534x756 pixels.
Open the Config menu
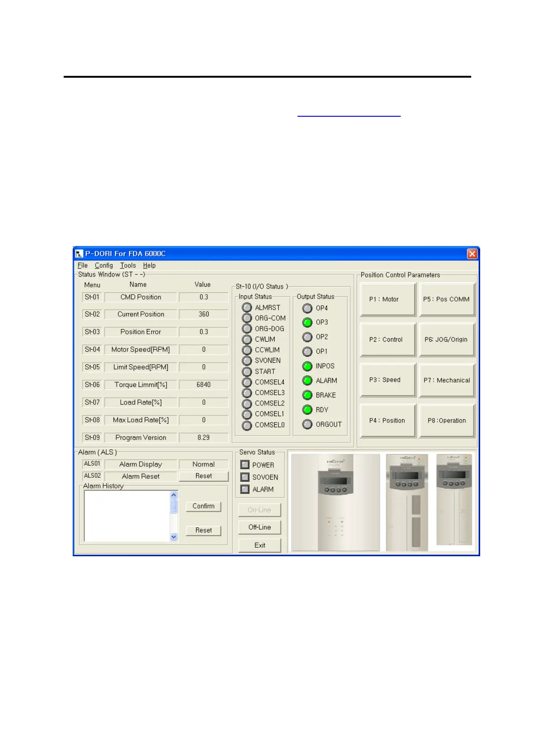click(x=104, y=265)
